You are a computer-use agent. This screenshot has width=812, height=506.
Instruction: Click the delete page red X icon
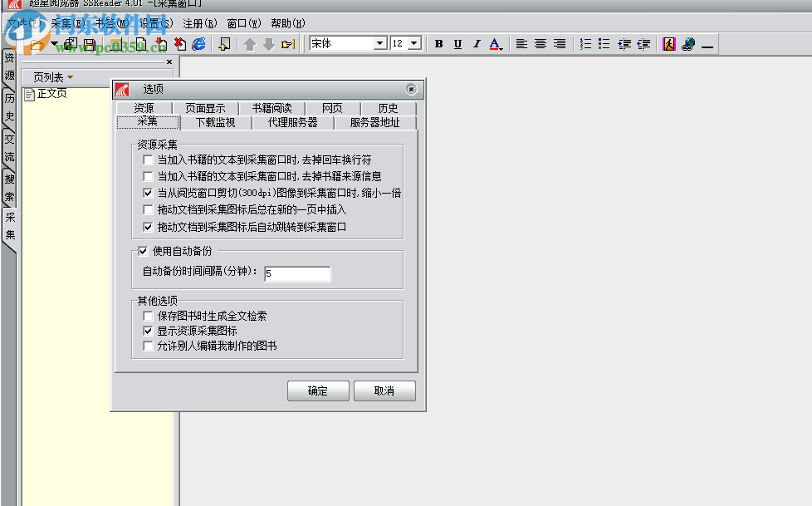[x=179, y=44]
